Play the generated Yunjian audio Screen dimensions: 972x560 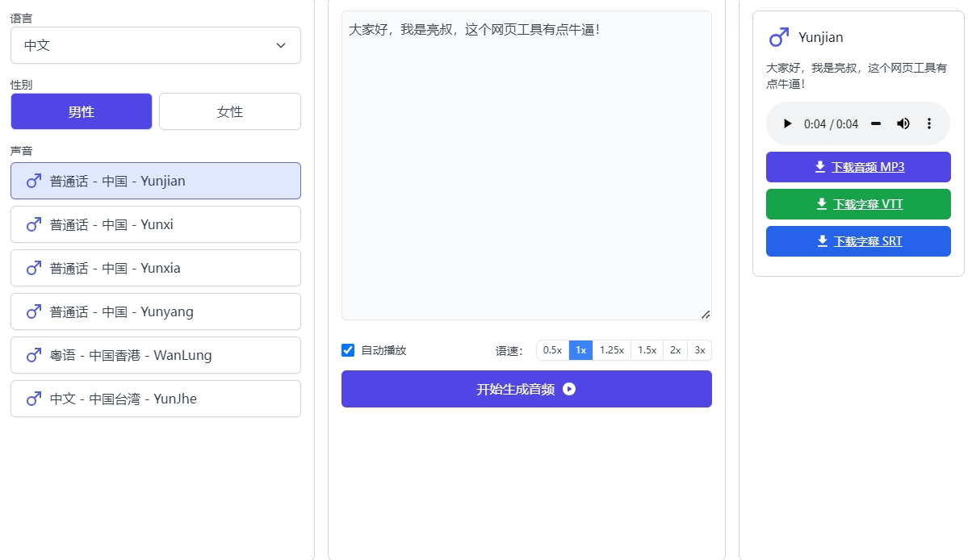pos(787,123)
